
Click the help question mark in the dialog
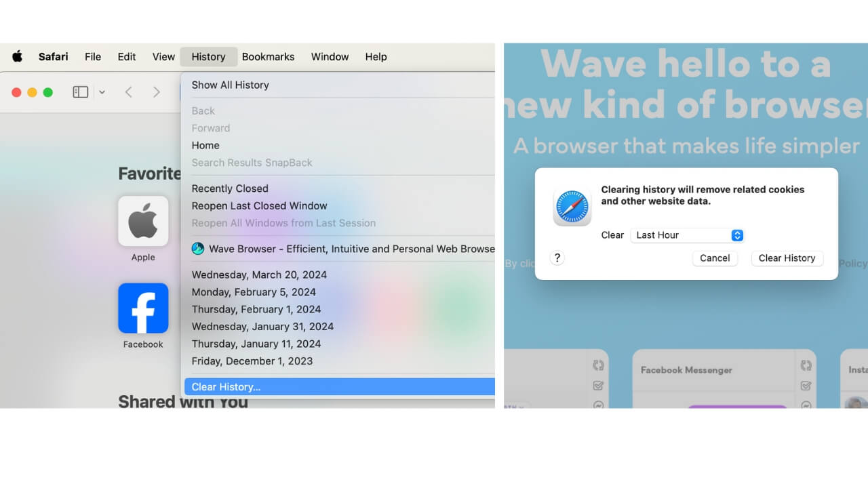click(x=557, y=258)
